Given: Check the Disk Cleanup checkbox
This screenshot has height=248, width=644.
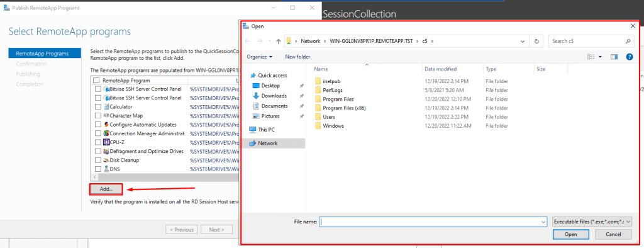Looking at the screenshot, I should tap(97, 160).
